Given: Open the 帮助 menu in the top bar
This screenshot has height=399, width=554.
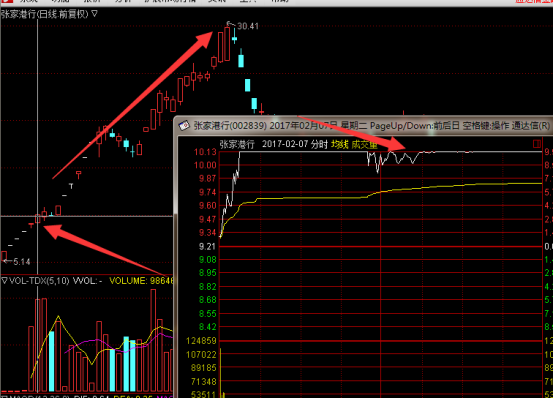Looking at the screenshot, I should tap(279, 1).
